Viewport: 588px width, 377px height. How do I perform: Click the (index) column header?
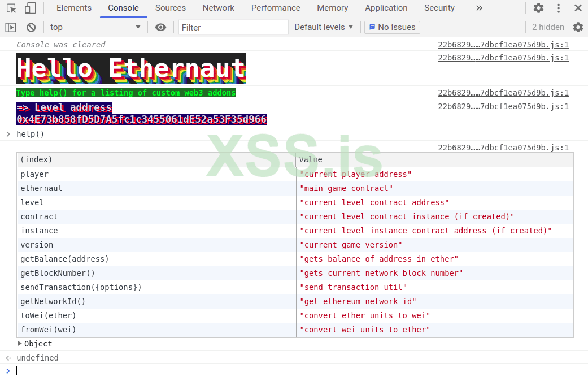pos(156,159)
